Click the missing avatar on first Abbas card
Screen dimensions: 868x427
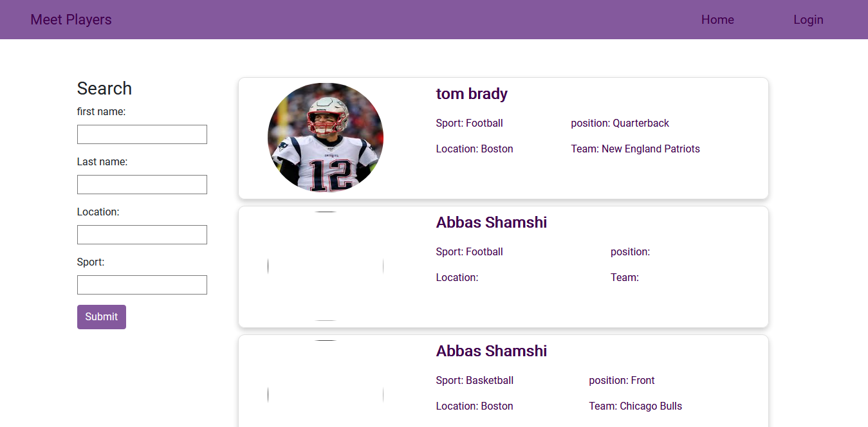point(326,266)
